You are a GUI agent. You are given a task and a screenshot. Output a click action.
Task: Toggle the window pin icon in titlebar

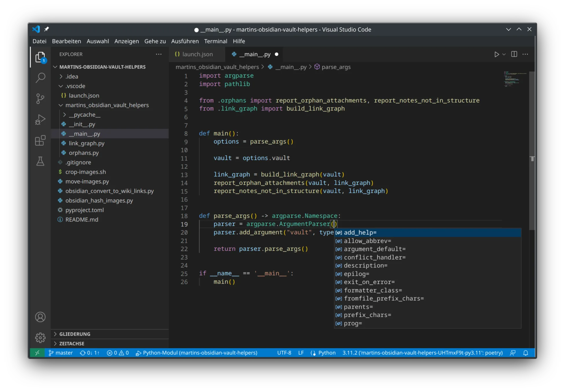pyautogui.click(x=47, y=29)
